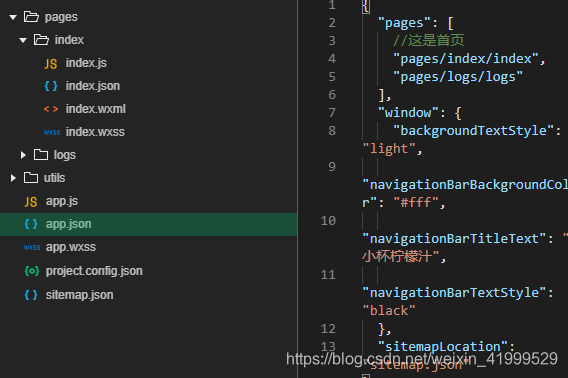
Task: Open app.js file
Action: coord(62,201)
